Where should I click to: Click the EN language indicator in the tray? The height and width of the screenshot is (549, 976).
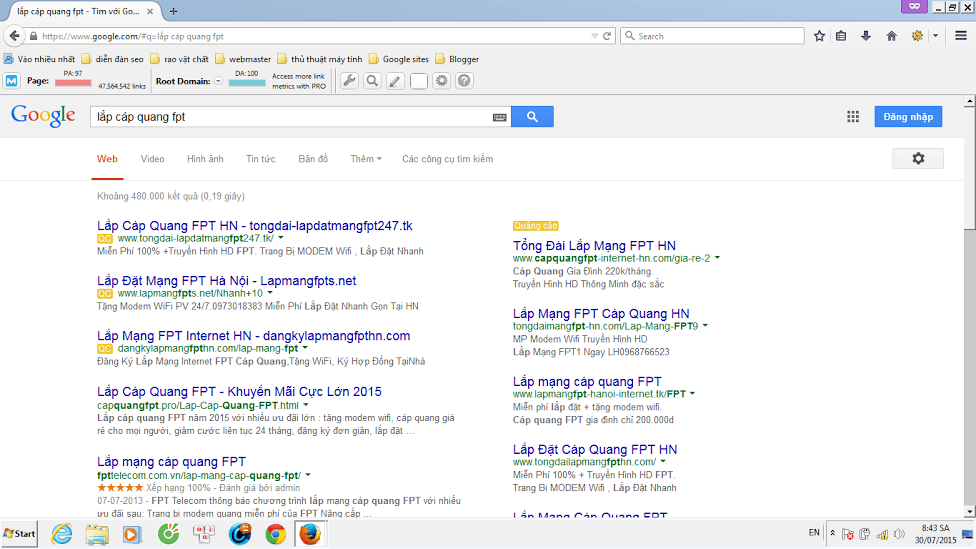[x=814, y=533]
